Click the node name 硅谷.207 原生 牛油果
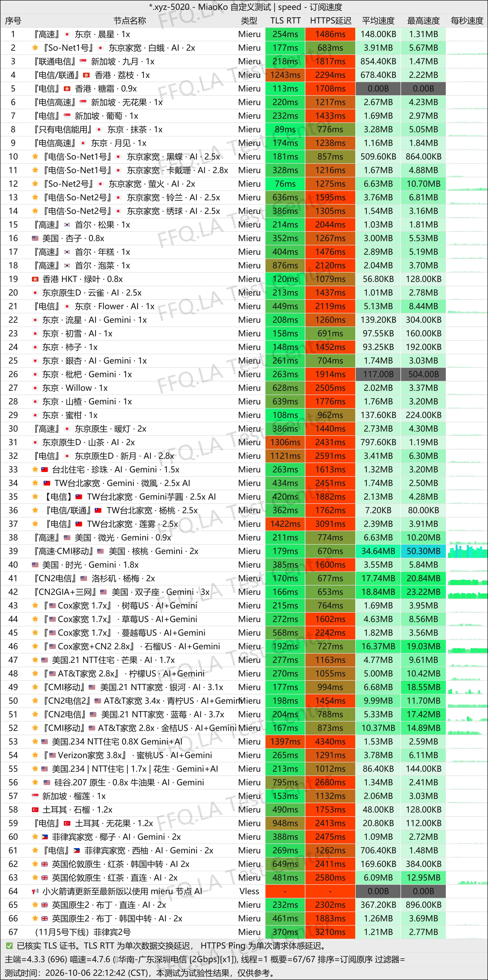 (x=129, y=782)
